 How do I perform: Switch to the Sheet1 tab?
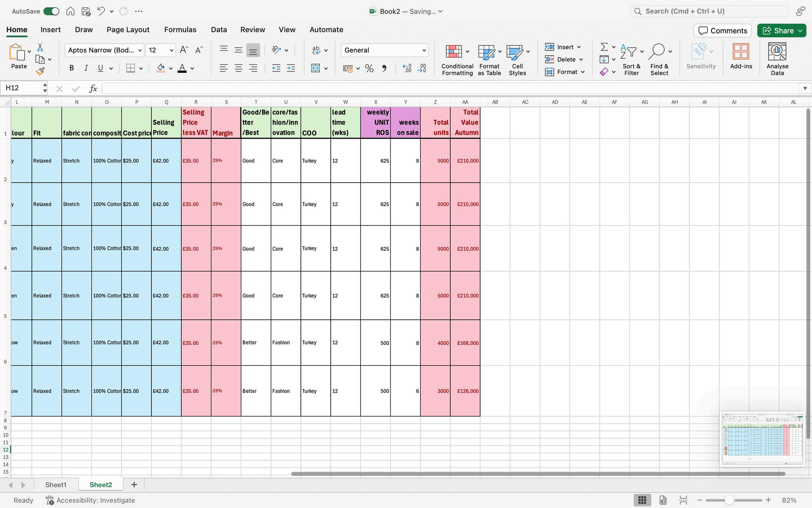tap(56, 485)
